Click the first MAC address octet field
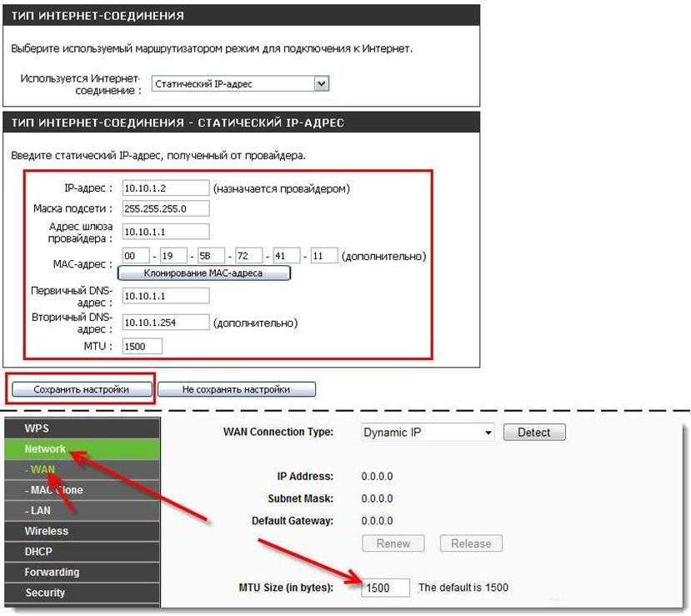Image resolution: width=691 pixels, height=616 pixels. click(x=135, y=256)
